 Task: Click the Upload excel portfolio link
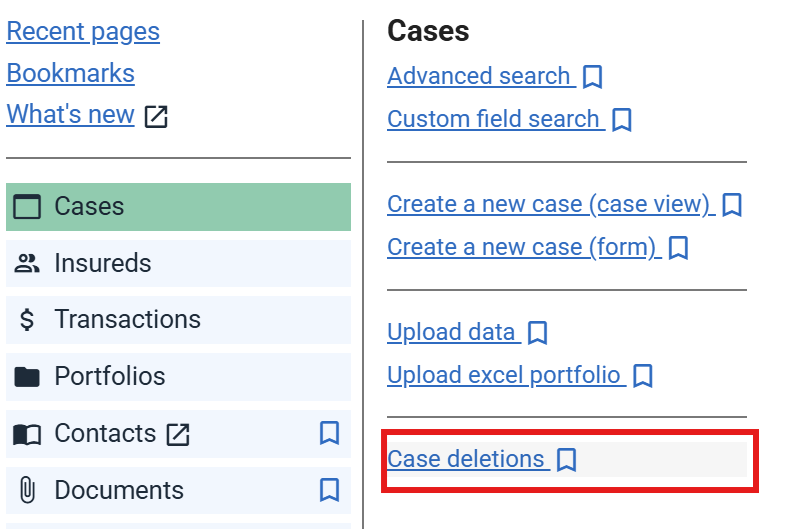[505, 375]
